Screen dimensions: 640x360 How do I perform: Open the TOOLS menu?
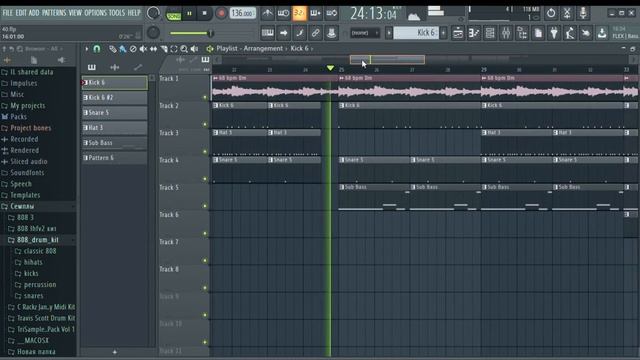tap(117, 13)
